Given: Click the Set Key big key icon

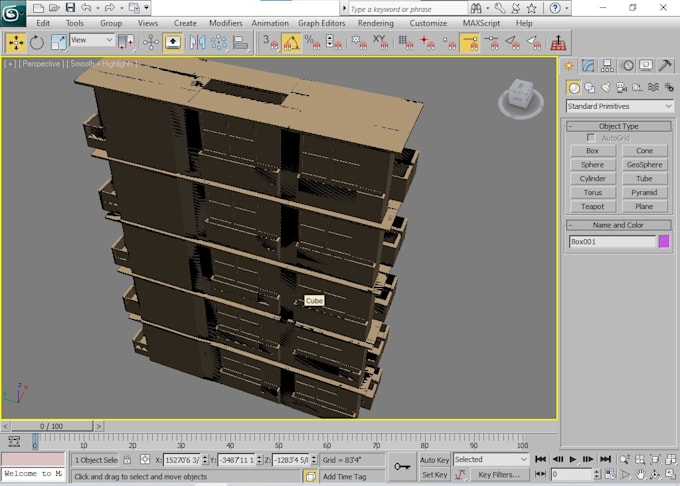Looking at the screenshot, I should 403,466.
